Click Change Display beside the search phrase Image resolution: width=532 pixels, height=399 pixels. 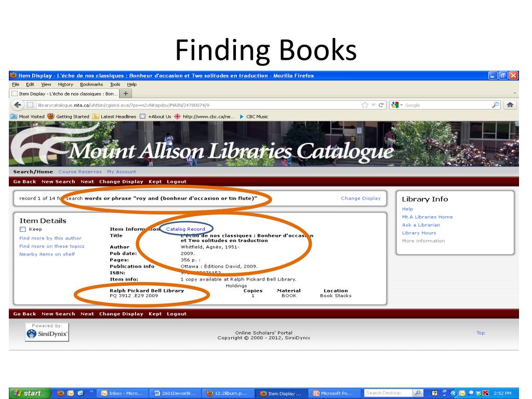click(361, 198)
